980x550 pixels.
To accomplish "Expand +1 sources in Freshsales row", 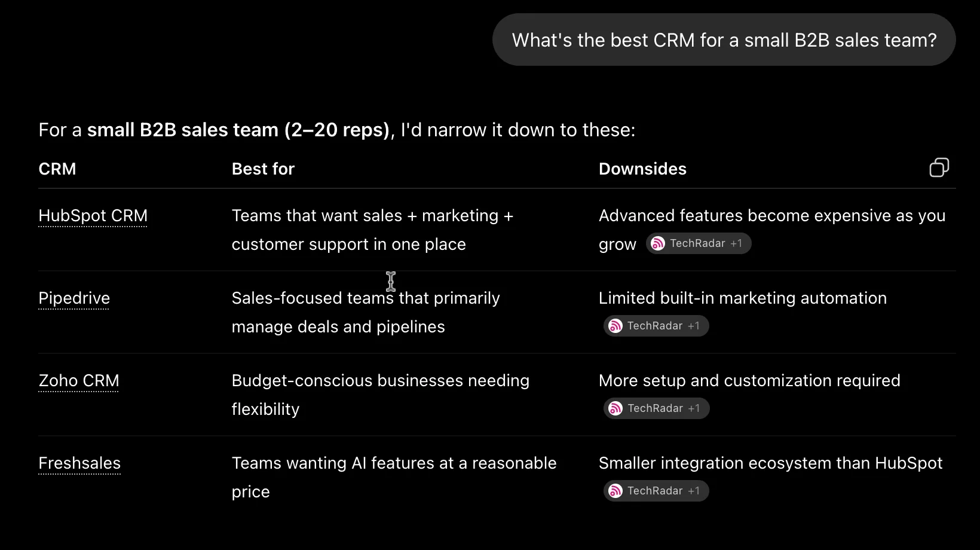I will (694, 491).
